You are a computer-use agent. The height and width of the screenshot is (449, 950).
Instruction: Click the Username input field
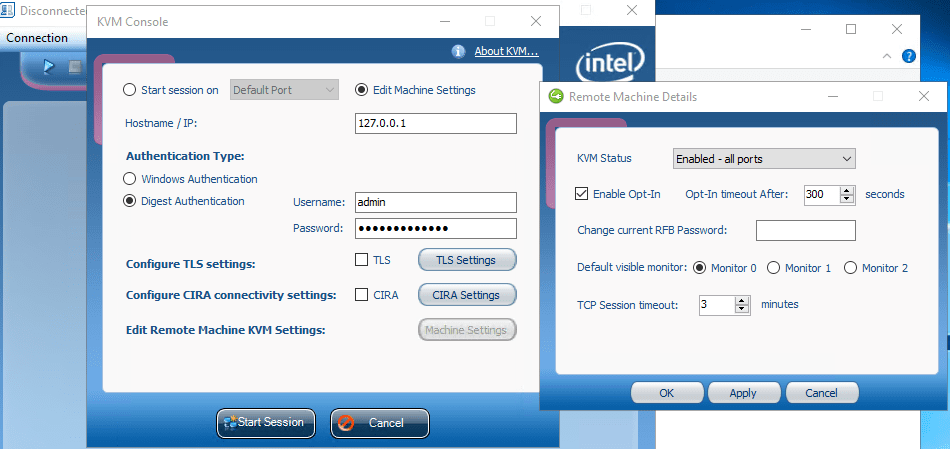(x=436, y=202)
